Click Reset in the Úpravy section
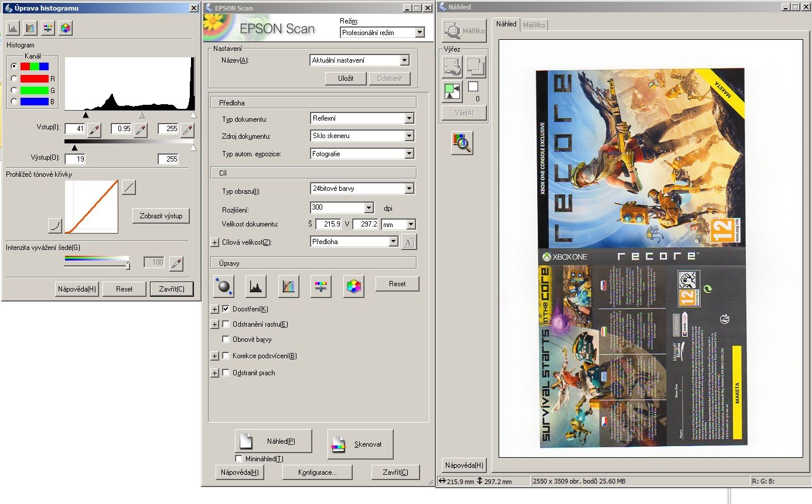812x504 pixels. [x=397, y=284]
